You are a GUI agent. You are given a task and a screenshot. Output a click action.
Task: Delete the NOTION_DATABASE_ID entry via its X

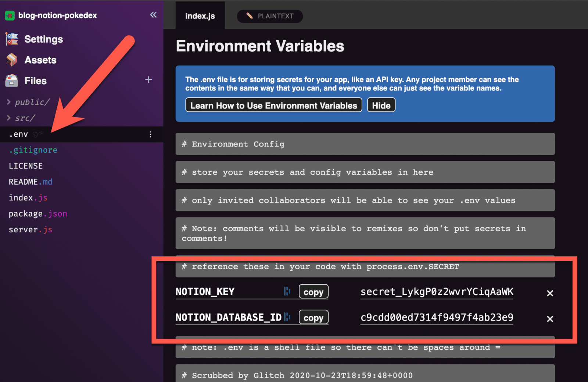coord(550,319)
